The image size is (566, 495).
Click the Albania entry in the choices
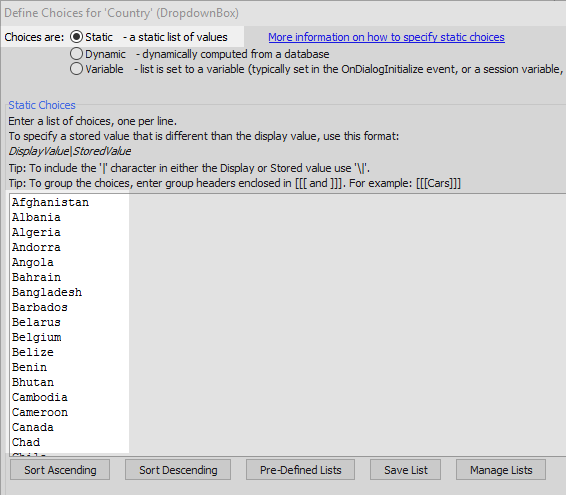[x=36, y=217]
